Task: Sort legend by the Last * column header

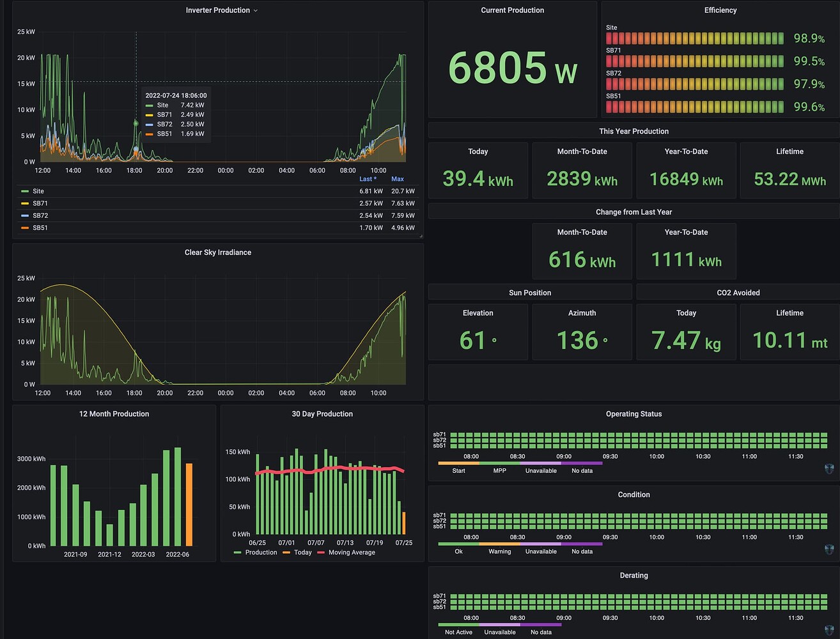Action: pyautogui.click(x=368, y=179)
